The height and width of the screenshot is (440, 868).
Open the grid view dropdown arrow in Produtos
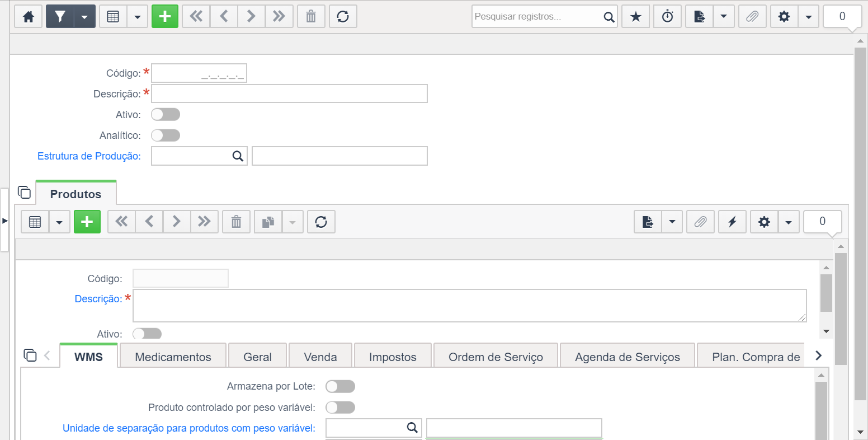click(x=59, y=222)
